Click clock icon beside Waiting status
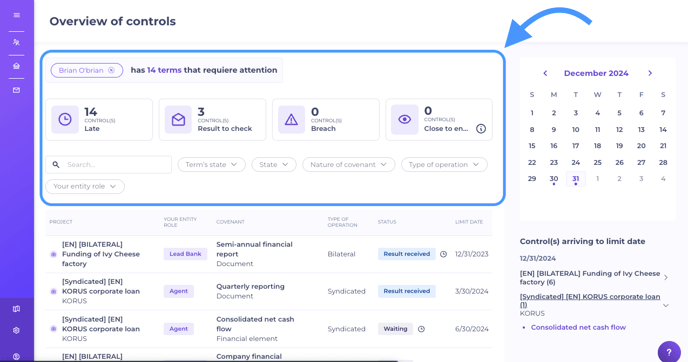Screen dimensions: 688x362 tap(421, 329)
